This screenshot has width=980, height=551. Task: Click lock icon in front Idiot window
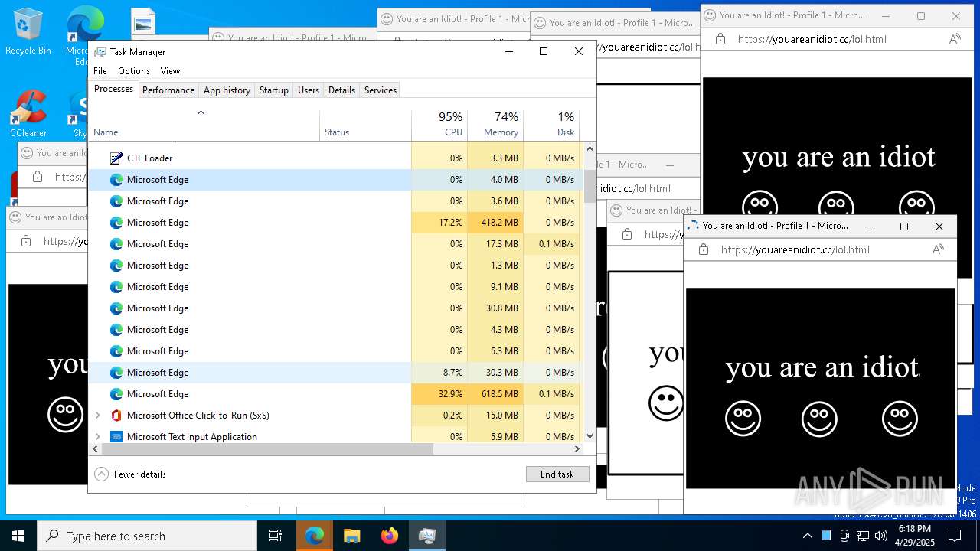(x=703, y=249)
